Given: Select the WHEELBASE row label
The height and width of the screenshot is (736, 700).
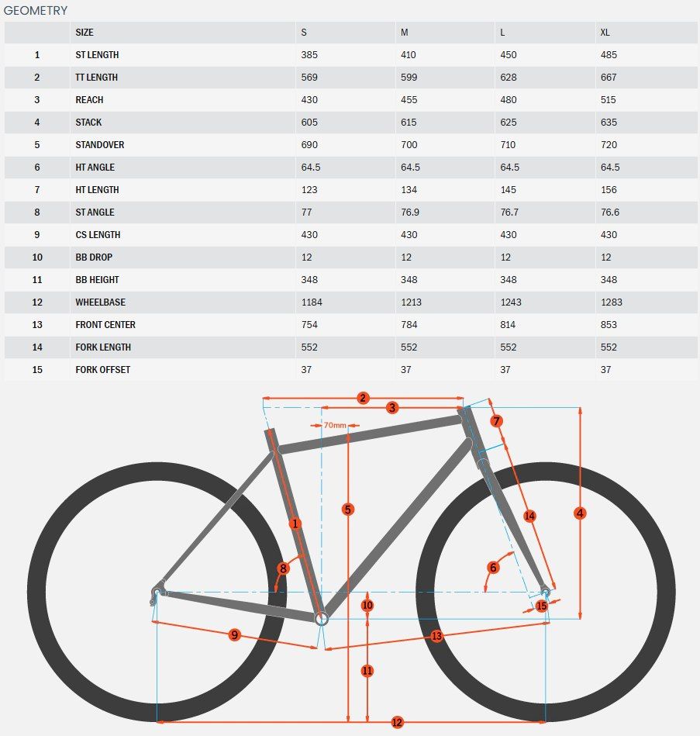Looking at the screenshot, I should (x=101, y=302).
